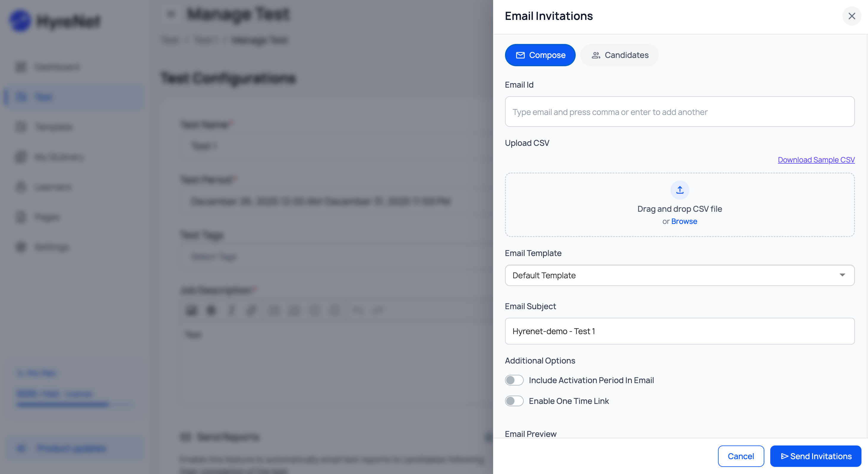This screenshot has width=868, height=474.
Task: Click the Cancel button
Action: pos(741,456)
